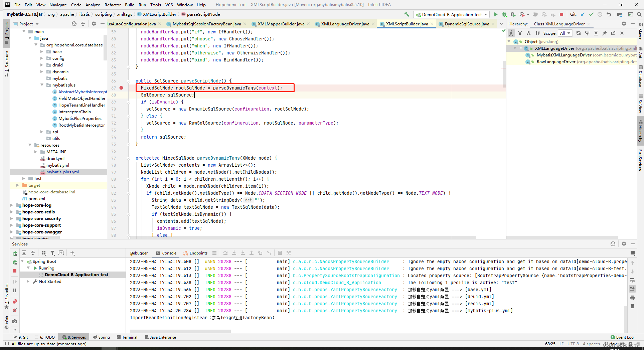Open the 6: TODO tool window
644x350 pixels.
[x=45, y=337]
